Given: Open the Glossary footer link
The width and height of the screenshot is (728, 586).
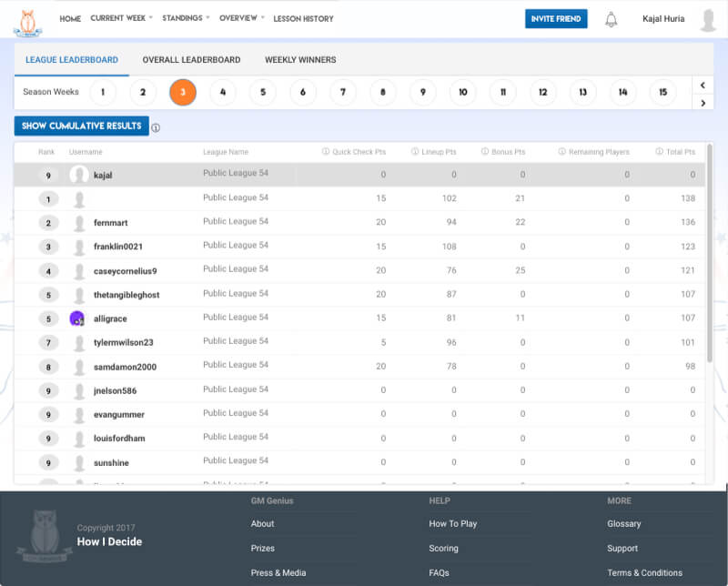Looking at the screenshot, I should point(623,523).
